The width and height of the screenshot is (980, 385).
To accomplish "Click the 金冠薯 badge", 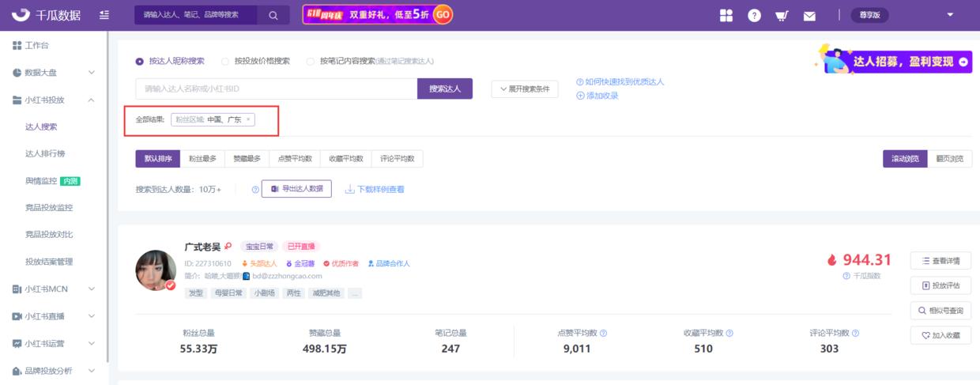I will [300, 263].
